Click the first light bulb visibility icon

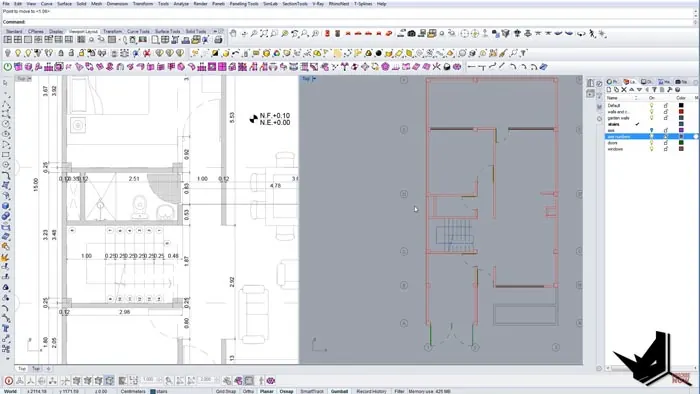tap(8, 53)
